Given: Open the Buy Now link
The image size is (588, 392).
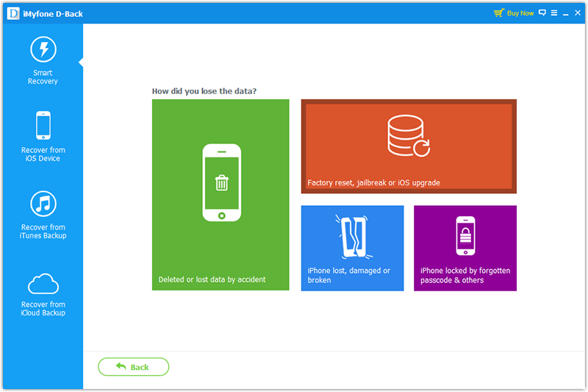Looking at the screenshot, I should (x=520, y=13).
